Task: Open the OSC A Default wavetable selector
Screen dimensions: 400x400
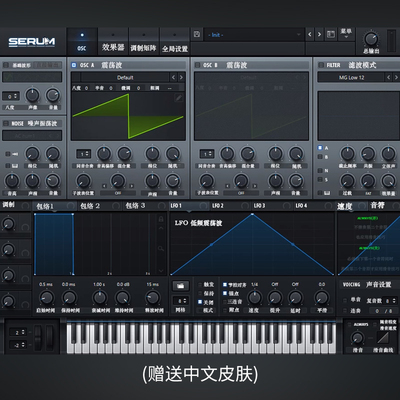Action: pos(125,78)
